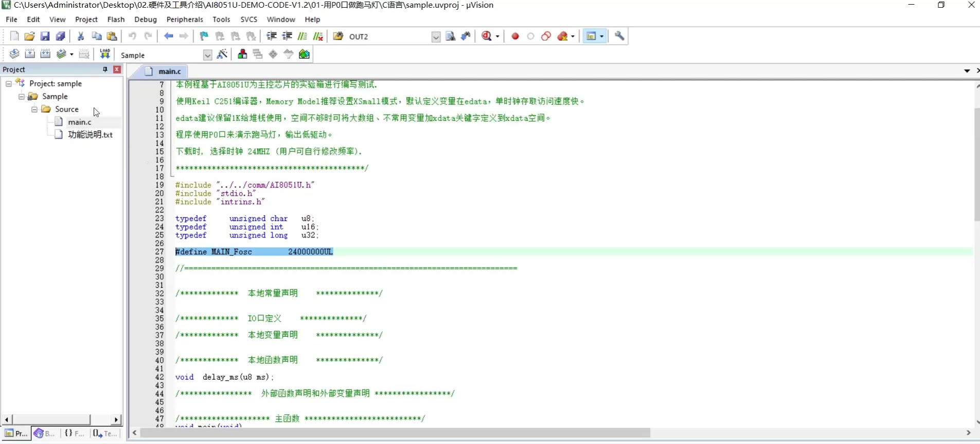
Task: Build target icon
Action: (x=30, y=54)
